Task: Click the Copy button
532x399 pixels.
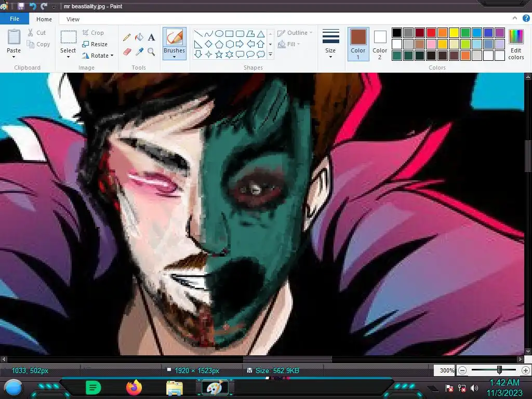Action: click(38, 44)
